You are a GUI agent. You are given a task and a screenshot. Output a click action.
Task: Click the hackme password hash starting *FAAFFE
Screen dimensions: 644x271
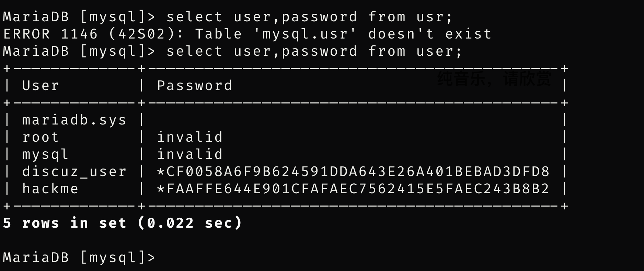click(353, 189)
